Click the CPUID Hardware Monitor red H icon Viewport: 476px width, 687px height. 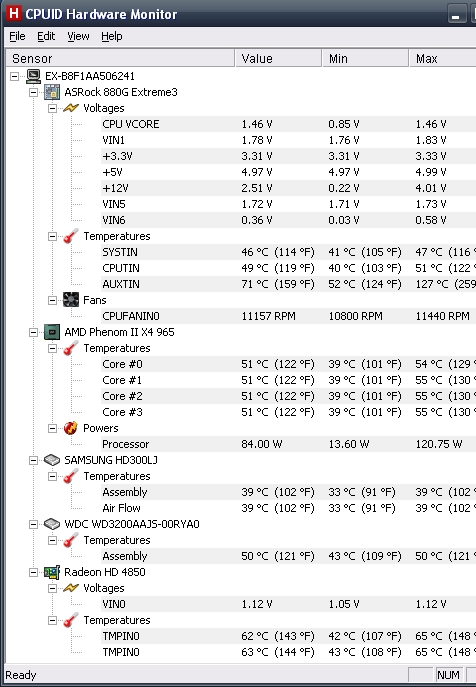click(14, 13)
